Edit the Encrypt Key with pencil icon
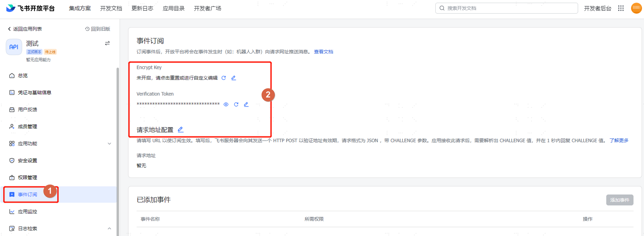The width and height of the screenshot is (644, 236). pyautogui.click(x=234, y=78)
